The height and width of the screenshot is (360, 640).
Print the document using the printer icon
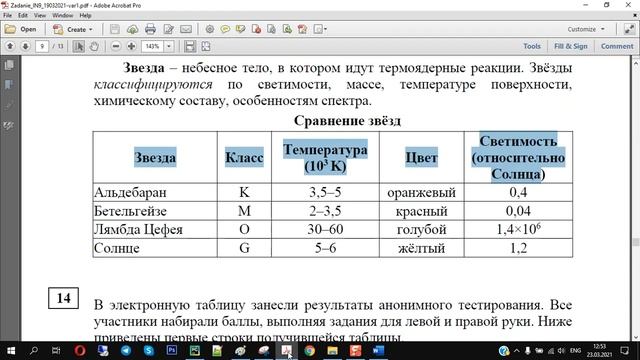point(150,29)
